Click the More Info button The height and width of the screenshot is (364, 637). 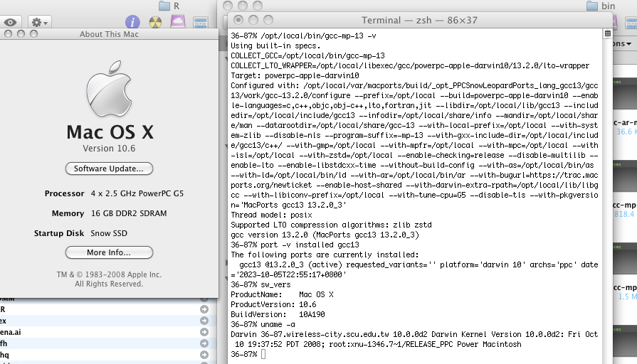point(109,252)
